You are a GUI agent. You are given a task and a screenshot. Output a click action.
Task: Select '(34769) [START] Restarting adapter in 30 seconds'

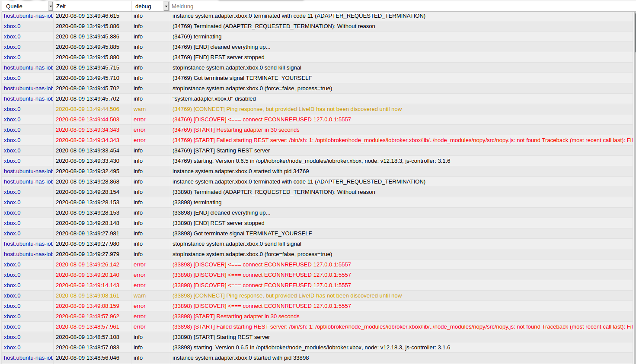coord(236,130)
